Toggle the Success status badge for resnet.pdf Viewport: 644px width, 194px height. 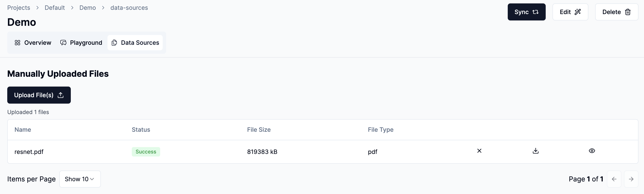(x=146, y=152)
